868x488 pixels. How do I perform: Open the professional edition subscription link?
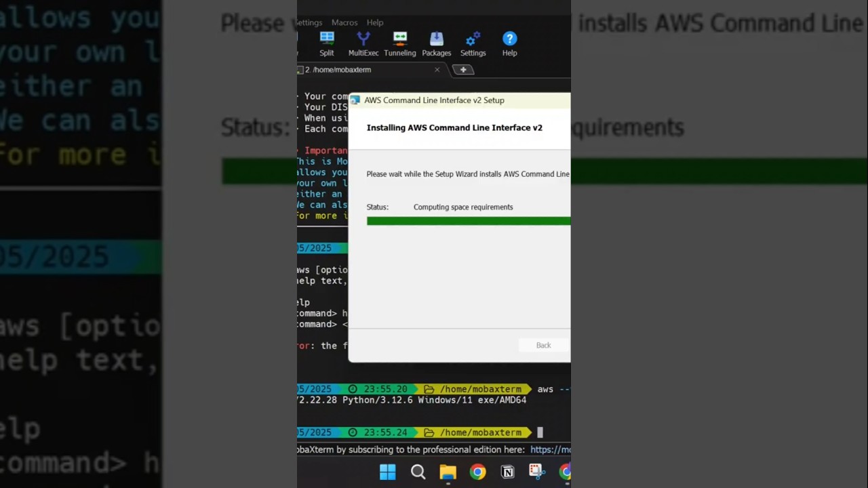coord(550,449)
